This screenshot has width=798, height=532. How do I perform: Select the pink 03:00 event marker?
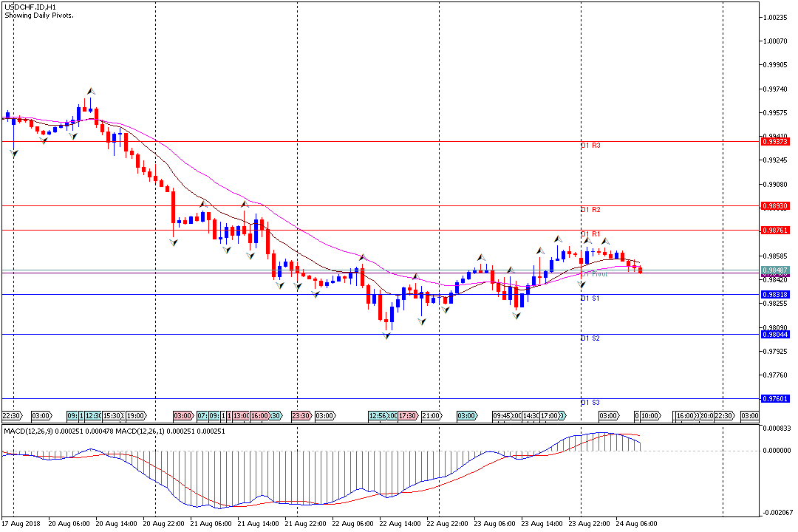(x=183, y=416)
